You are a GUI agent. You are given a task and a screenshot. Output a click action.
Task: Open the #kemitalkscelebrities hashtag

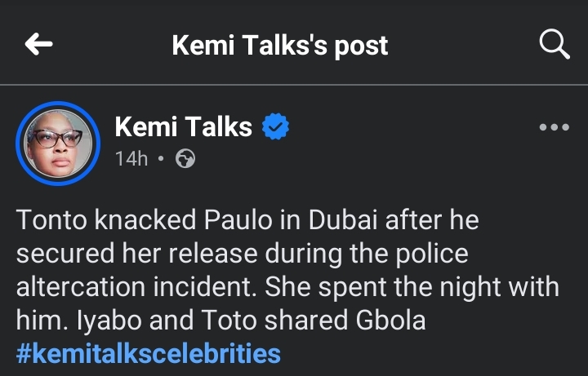point(149,353)
